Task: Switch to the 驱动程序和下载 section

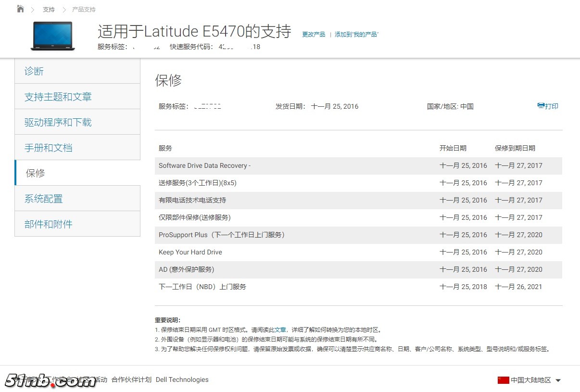Action: 58,122
